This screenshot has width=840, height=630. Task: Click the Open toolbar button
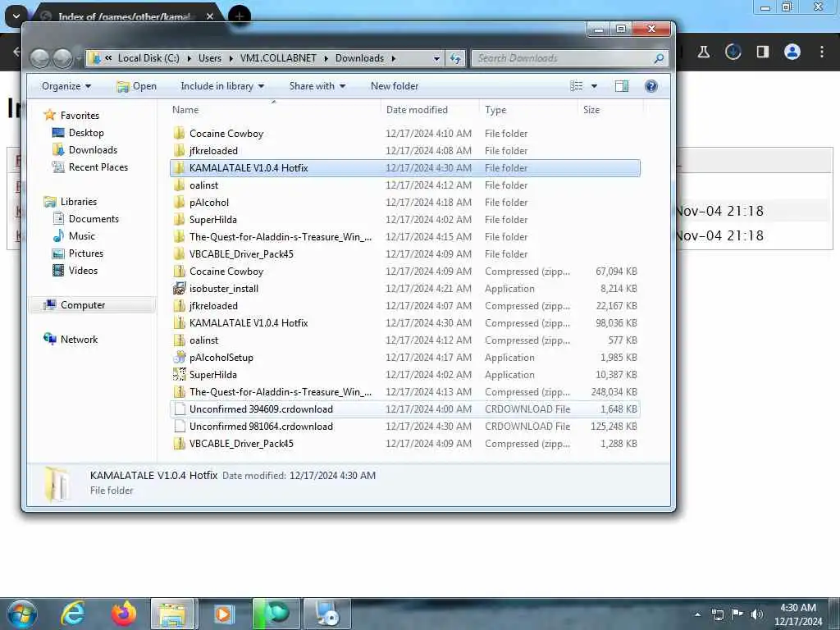tap(137, 86)
